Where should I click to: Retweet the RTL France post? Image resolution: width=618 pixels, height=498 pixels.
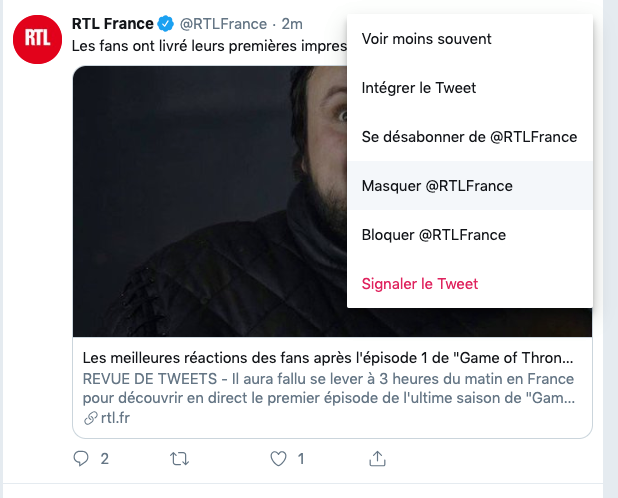[179, 459]
